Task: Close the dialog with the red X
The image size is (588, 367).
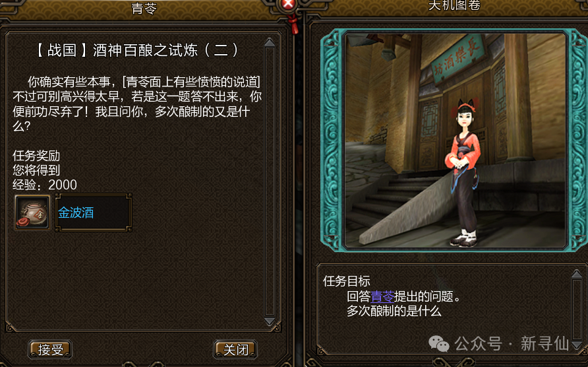Action: click(x=287, y=4)
